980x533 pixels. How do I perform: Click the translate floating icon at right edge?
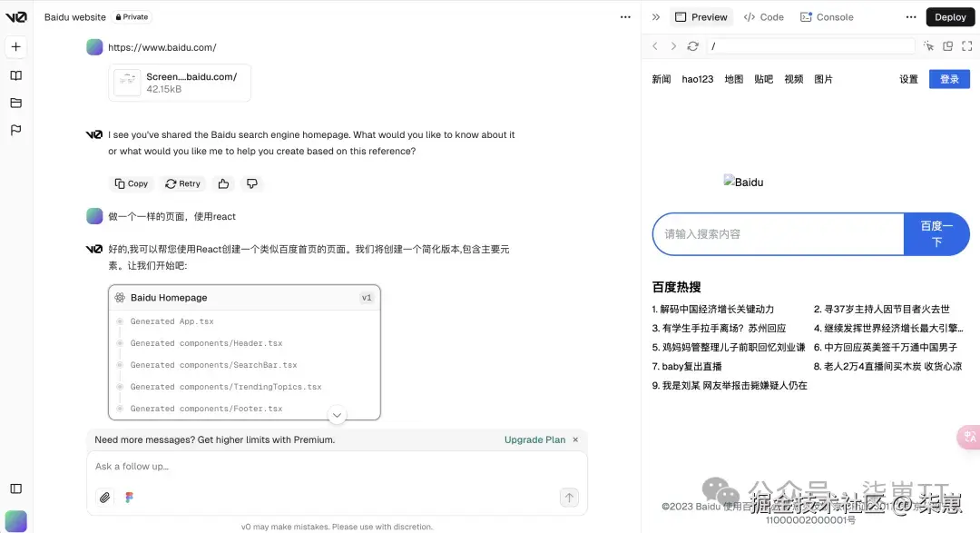969,437
